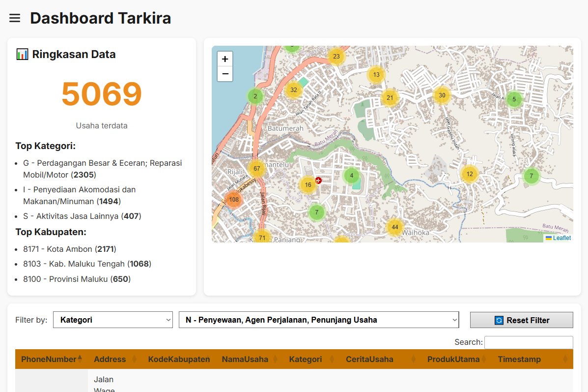Screen dimensions: 588x392
Task: Click '8171 - Kota Ambon' list entry
Action: 70,249
